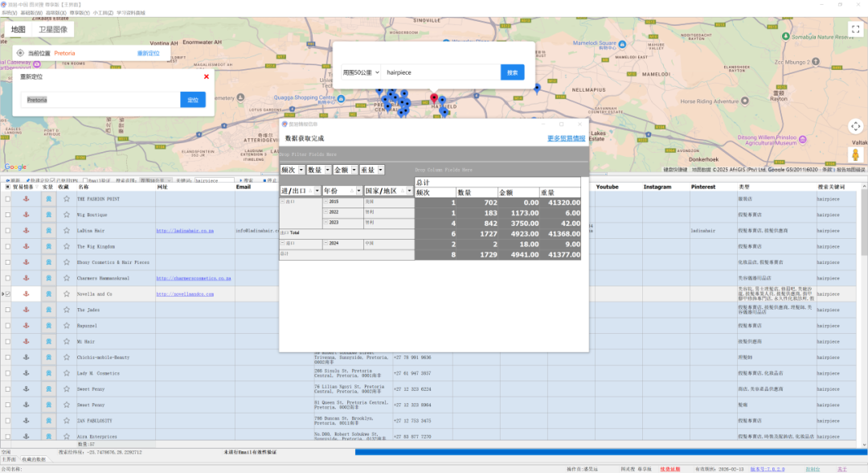Open the 小工具 menu

[103, 13]
